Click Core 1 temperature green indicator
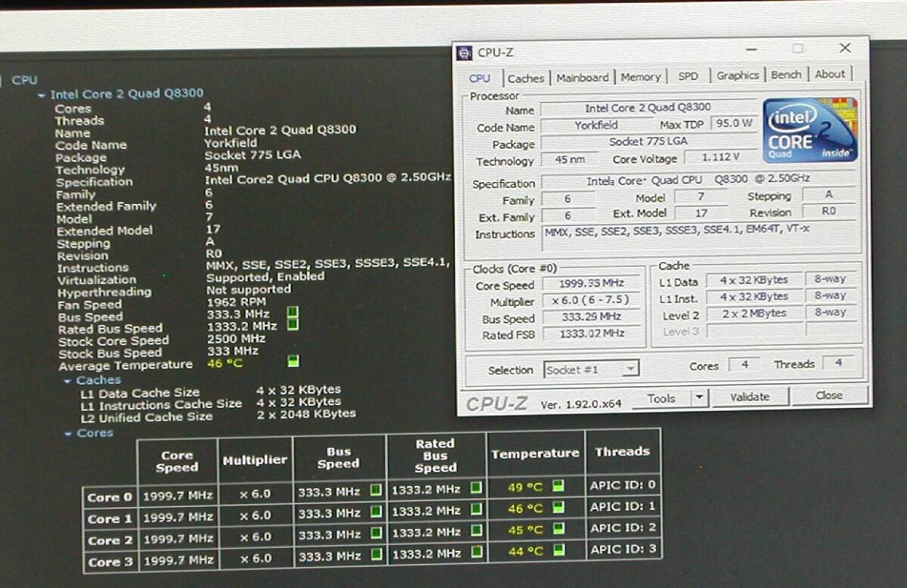This screenshot has height=588, width=907. tap(559, 506)
